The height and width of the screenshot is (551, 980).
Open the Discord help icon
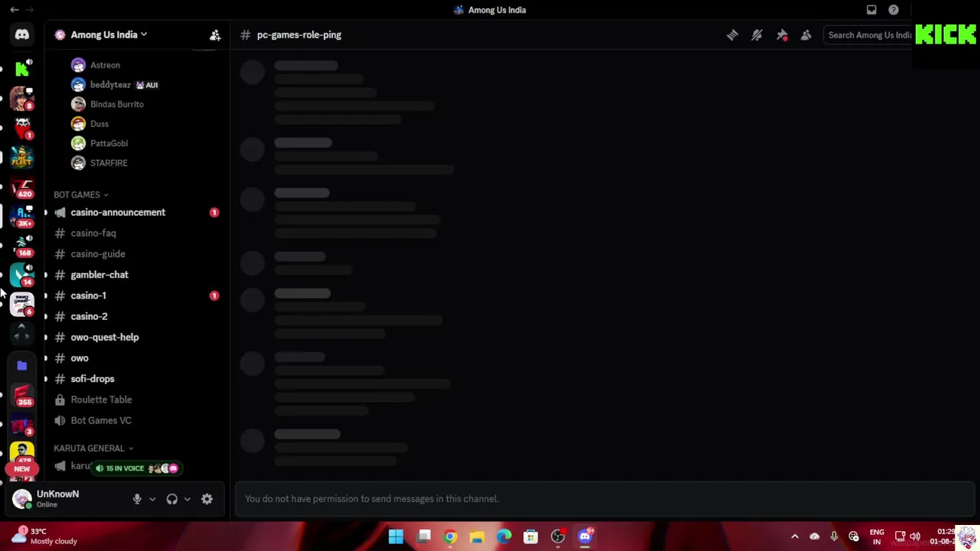click(893, 10)
